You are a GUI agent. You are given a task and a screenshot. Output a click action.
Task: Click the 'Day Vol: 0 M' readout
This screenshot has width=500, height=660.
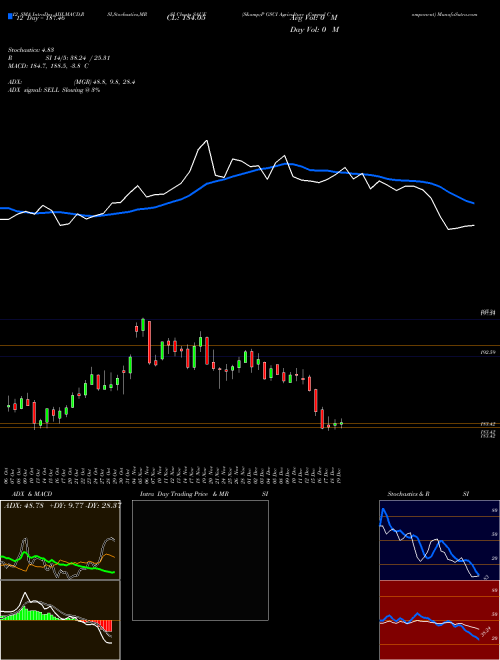314,30
